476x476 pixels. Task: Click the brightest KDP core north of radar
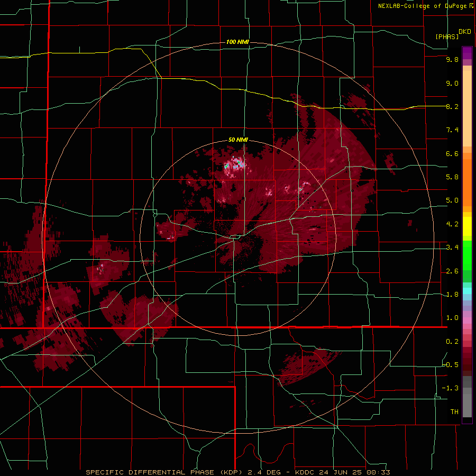click(x=235, y=164)
